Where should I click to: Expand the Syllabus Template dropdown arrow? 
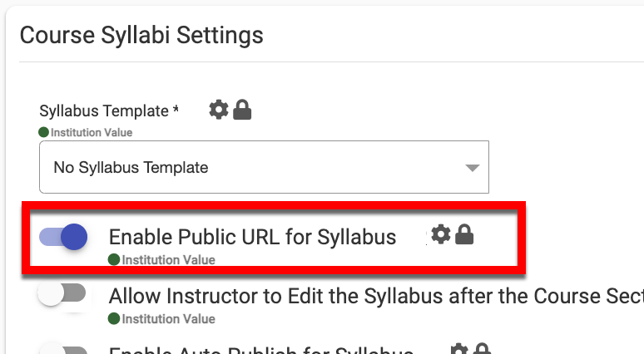coord(472,167)
